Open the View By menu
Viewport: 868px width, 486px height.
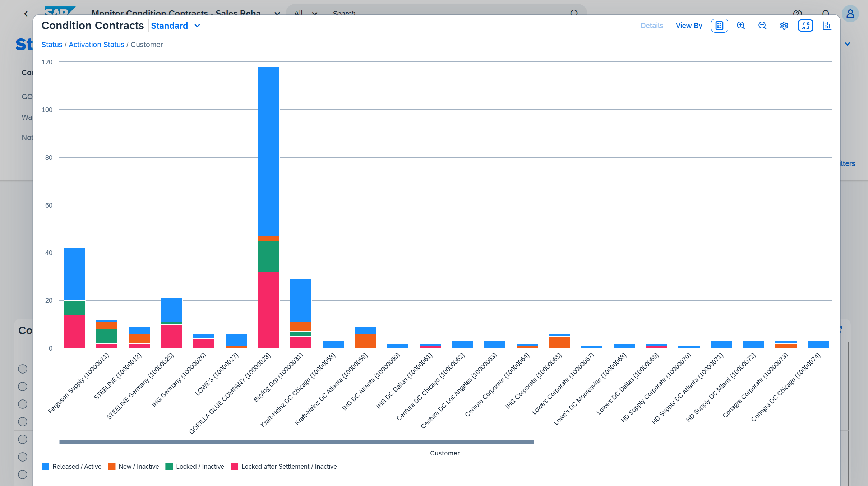[689, 26]
